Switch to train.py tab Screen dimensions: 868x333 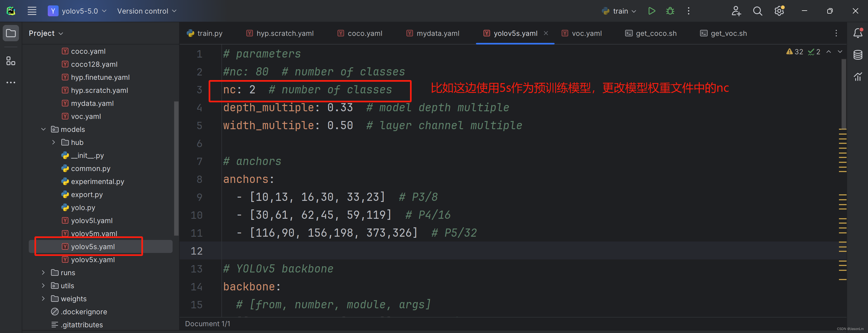click(x=205, y=33)
